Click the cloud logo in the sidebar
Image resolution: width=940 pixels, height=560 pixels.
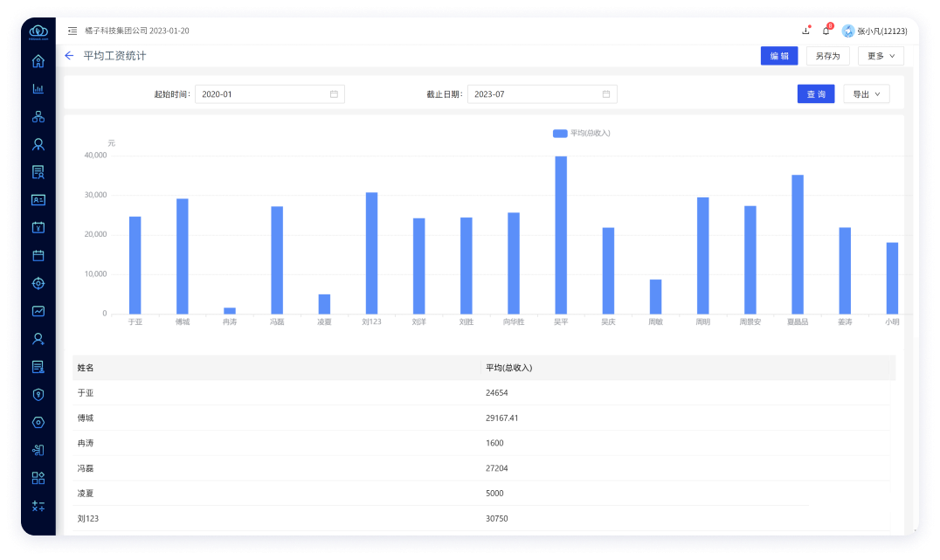point(38,31)
